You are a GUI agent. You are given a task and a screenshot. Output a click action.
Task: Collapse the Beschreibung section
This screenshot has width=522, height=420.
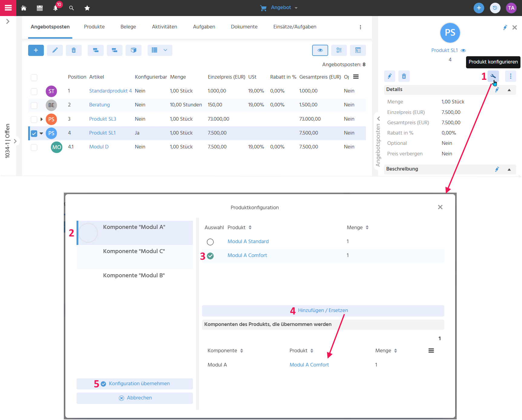click(x=509, y=170)
